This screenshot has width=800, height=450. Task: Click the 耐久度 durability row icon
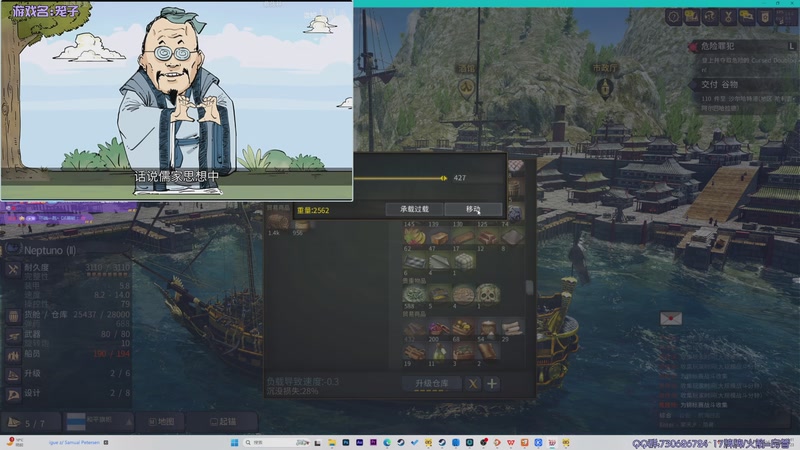[13, 269]
